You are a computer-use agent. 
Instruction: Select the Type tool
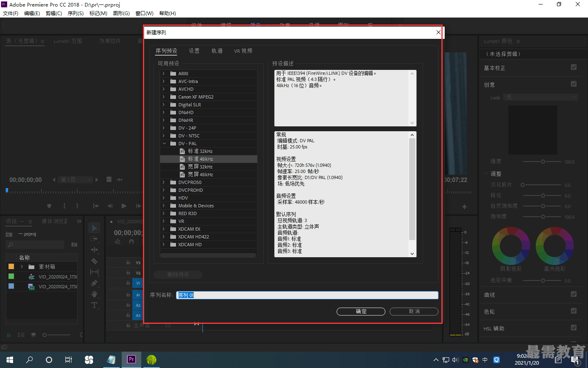click(x=94, y=305)
